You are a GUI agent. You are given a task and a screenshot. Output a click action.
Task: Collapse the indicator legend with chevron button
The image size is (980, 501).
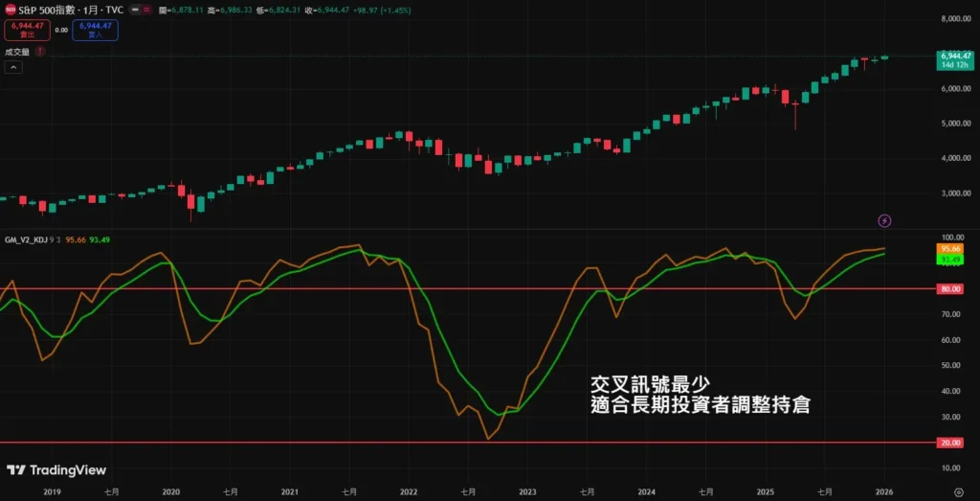(x=14, y=67)
